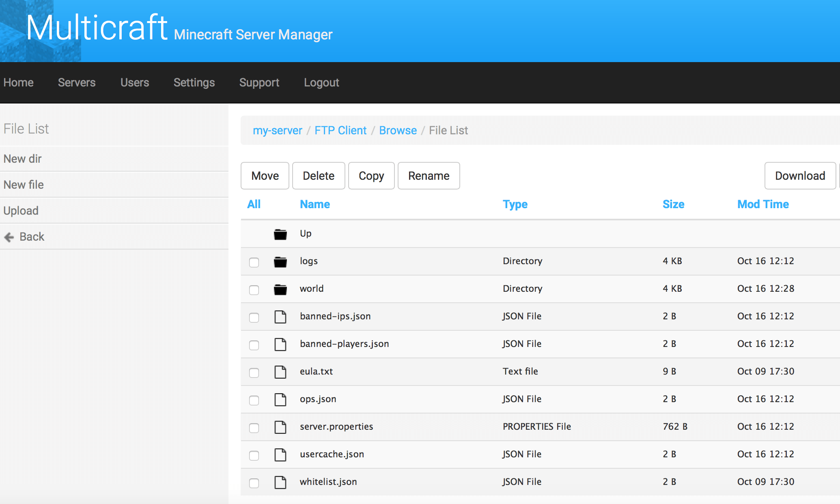The width and height of the screenshot is (840, 504).
Task: Click the Oct 16 12:28 mod time
Action: click(x=766, y=289)
